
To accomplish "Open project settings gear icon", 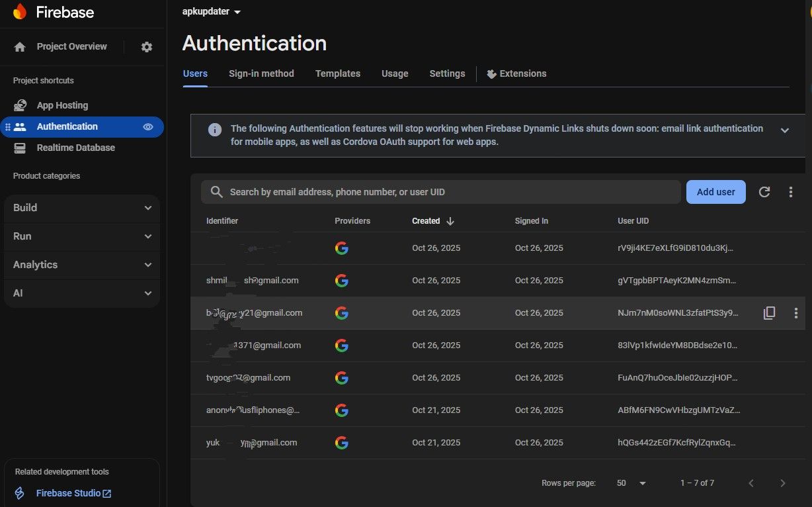I will [x=147, y=47].
